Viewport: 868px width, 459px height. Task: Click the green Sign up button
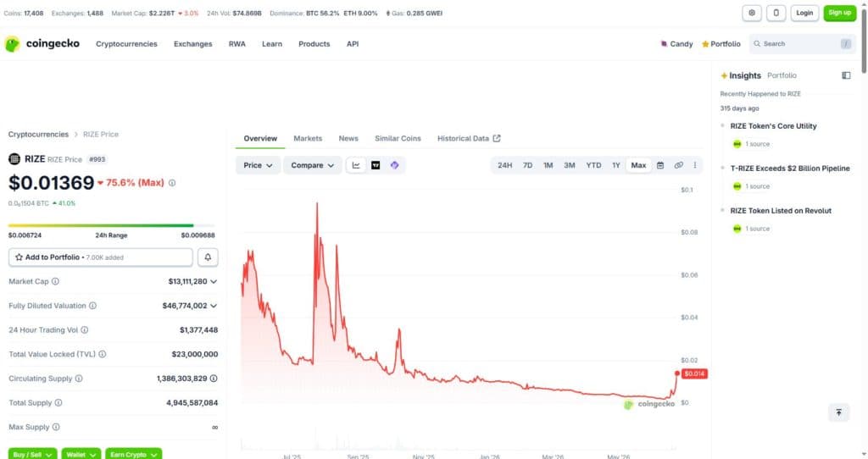point(840,13)
